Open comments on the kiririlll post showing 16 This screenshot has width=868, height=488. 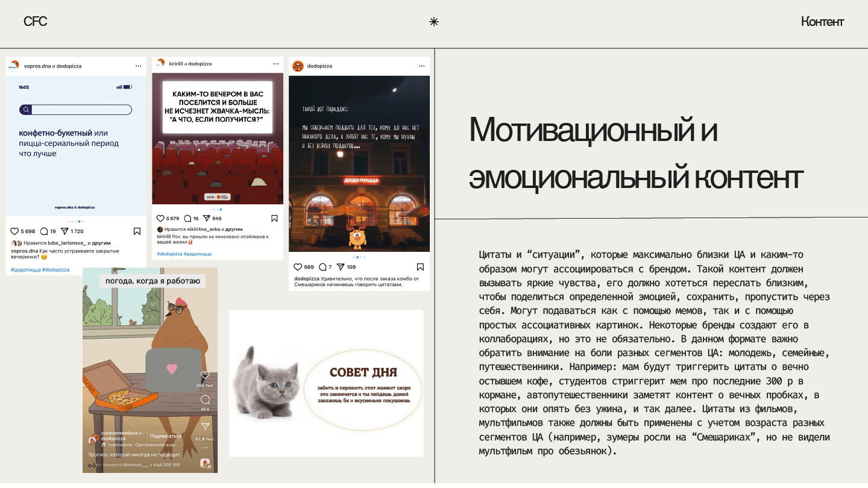(x=187, y=219)
